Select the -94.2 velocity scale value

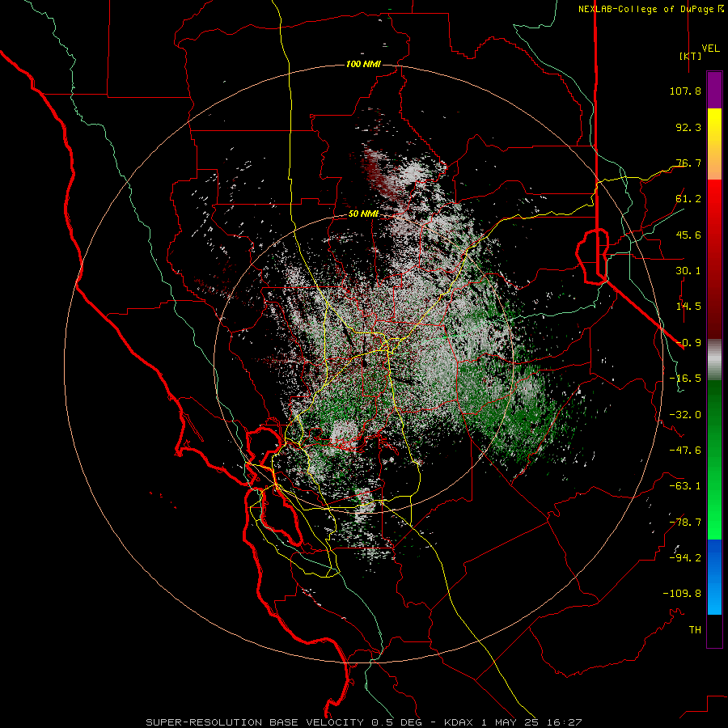[685, 558]
